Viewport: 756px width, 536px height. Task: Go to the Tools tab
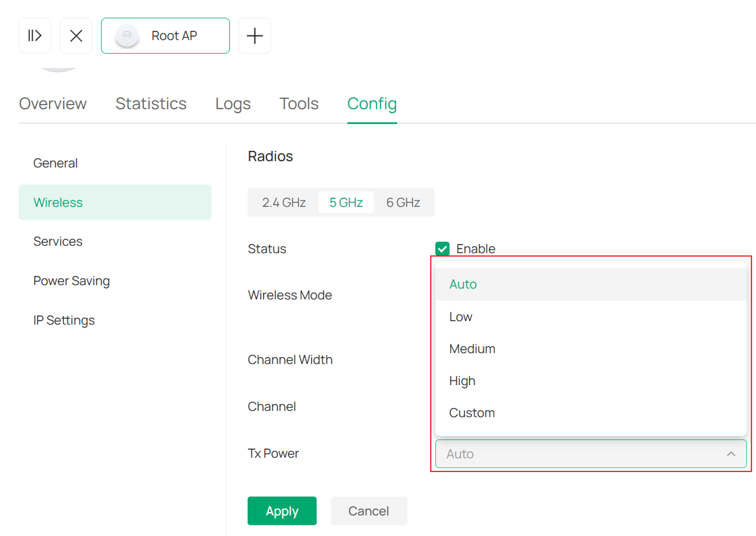[299, 104]
